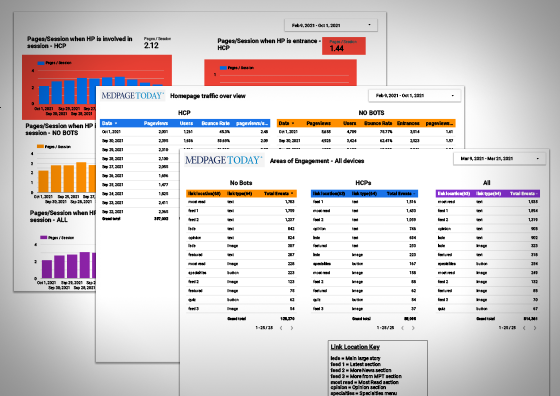560x396 pixels.
Task: Click 'lede = Main large story' key entry
Action: pyautogui.click(x=355, y=358)
